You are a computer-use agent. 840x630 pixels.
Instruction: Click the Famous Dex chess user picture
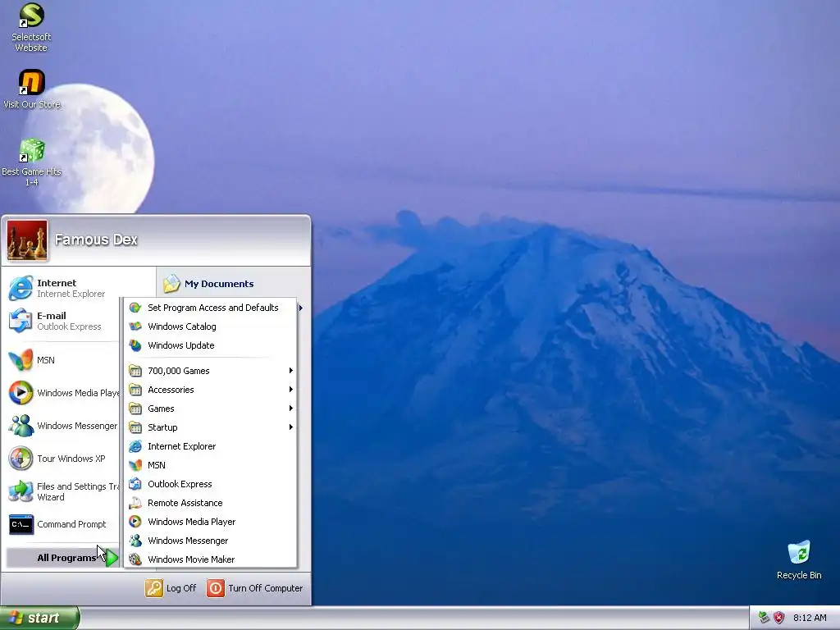click(27, 240)
